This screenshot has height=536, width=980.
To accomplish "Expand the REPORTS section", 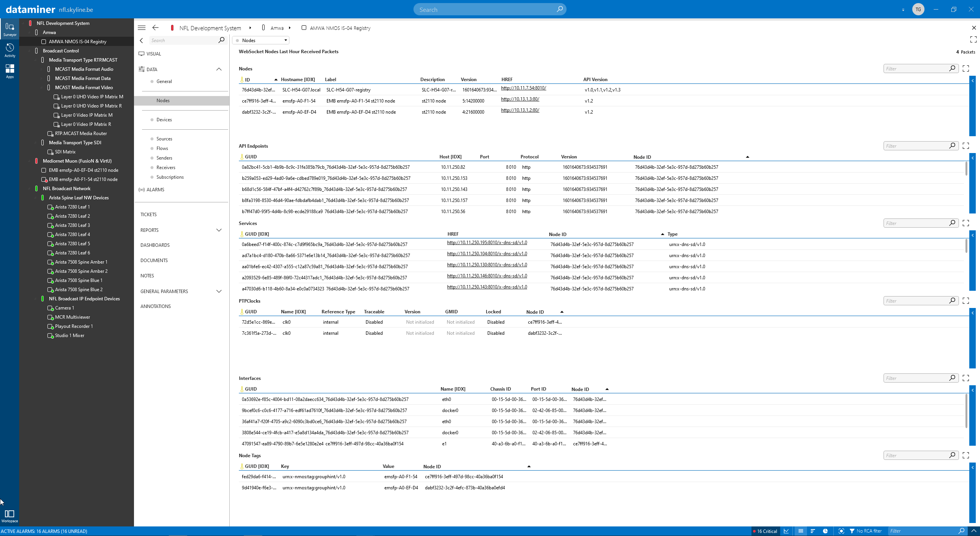I will click(219, 230).
